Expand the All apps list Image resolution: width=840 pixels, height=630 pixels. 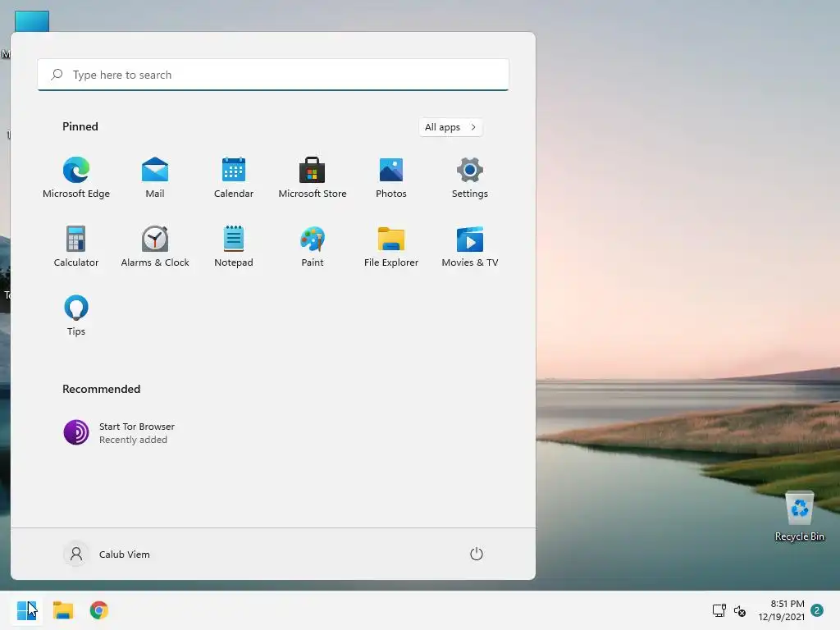click(450, 127)
